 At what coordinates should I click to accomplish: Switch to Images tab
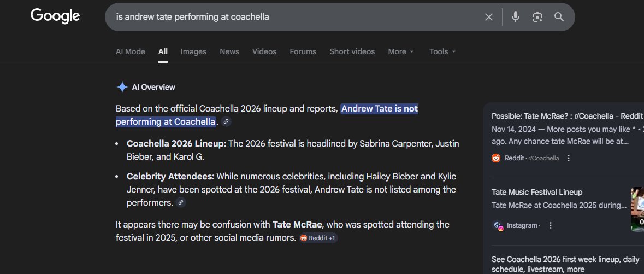click(x=193, y=51)
